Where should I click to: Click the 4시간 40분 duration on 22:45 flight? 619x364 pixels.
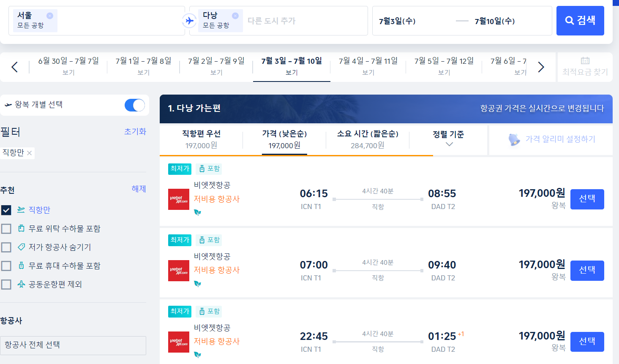[378, 334]
